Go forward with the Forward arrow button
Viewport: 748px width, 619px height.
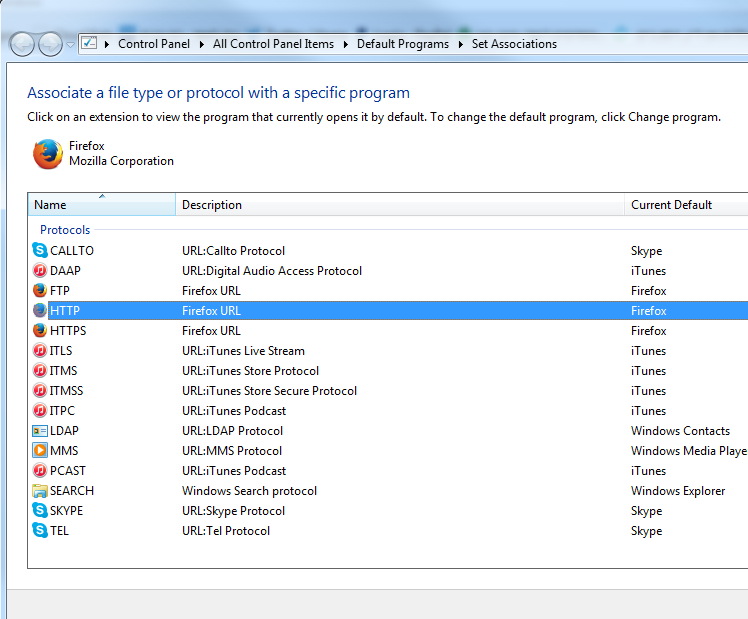[x=50, y=44]
